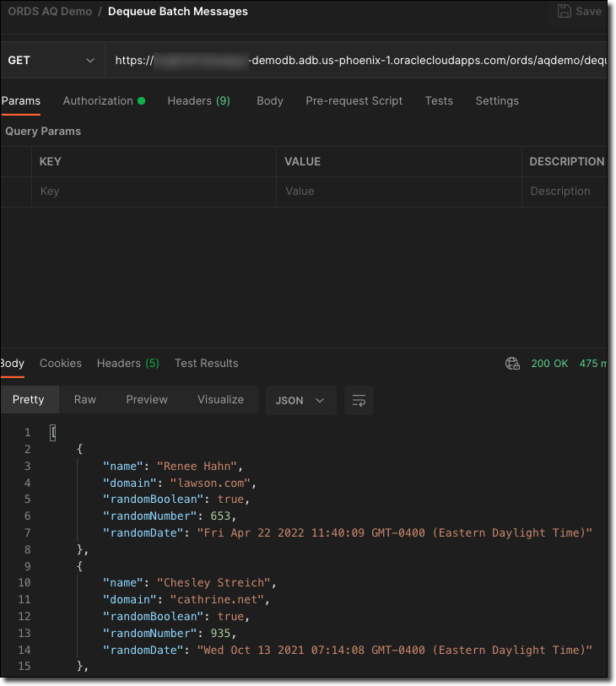Image resolution: width=616 pixels, height=686 pixels.
Task: Expand the JSON format dropdown
Action: 300,400
